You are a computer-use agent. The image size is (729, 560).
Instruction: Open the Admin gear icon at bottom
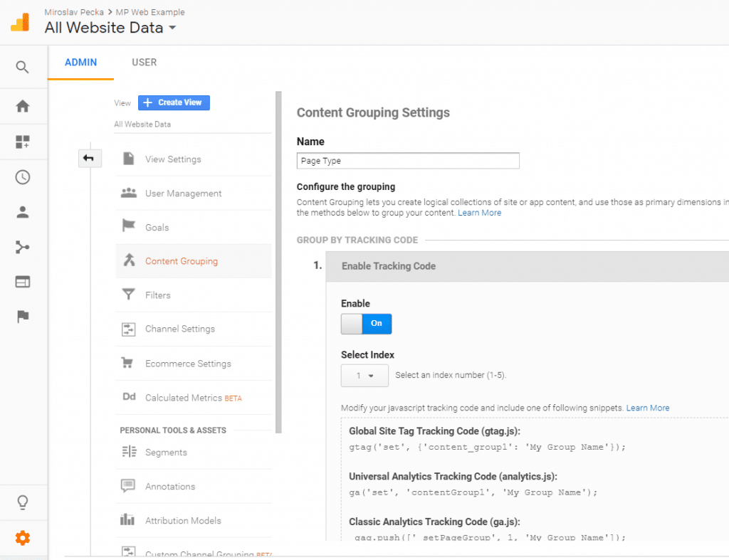point(22,538)
